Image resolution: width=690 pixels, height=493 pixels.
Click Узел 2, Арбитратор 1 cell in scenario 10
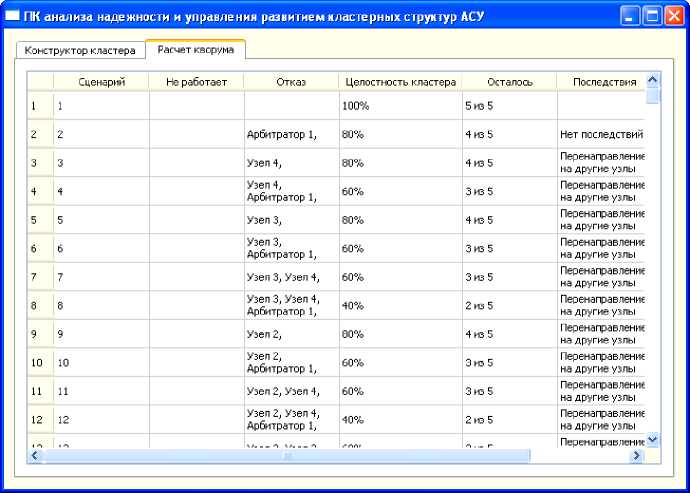(x=291, y=362)
